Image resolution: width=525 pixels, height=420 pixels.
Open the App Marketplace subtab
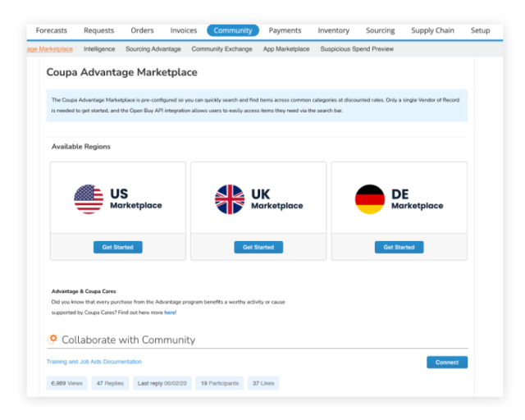point(286,49)
